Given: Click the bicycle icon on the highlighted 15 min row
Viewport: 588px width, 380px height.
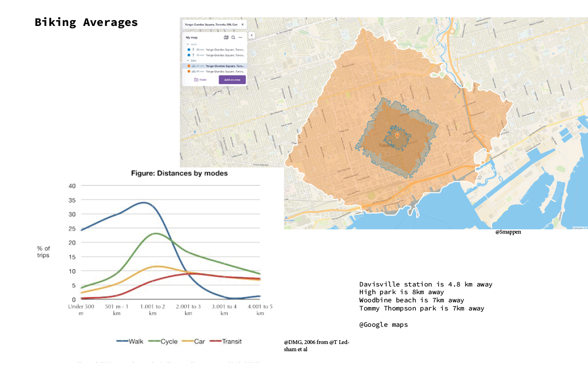Looking at the screenshot, I should pyautogui.click(x=194, y=66).
